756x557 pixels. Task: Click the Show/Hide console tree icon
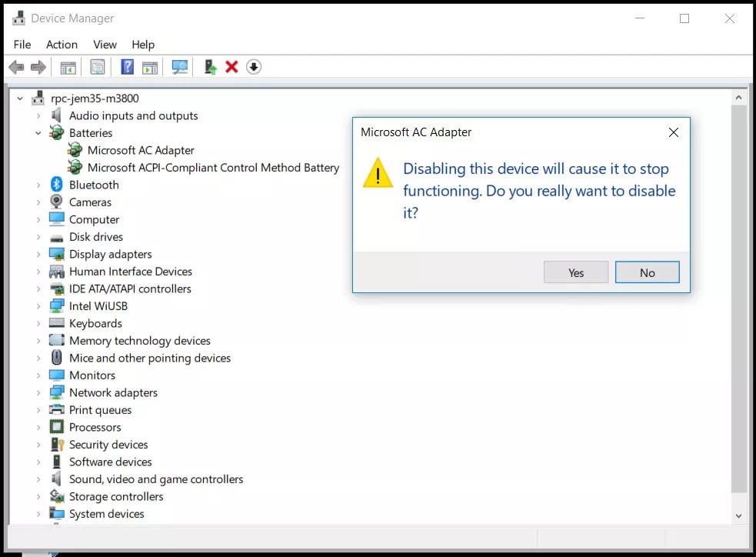pos(68,68)
